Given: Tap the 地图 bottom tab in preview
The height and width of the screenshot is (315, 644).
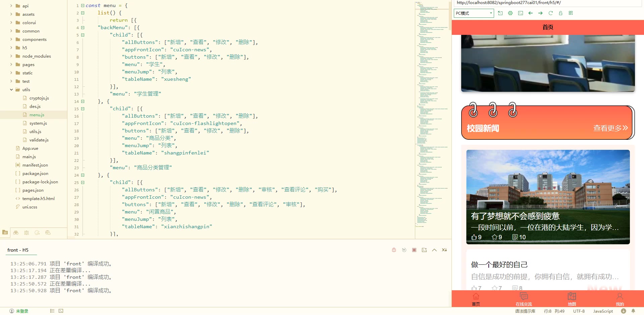Looking at the screenshot, I should click(x=572, y=299).
